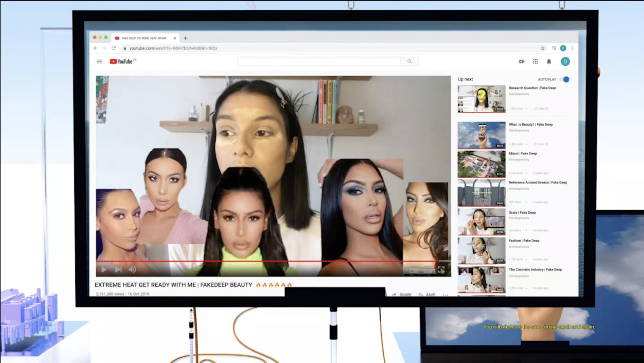Click the red video progress bar
The image size is (644, 363).
[x=273, y=261]
